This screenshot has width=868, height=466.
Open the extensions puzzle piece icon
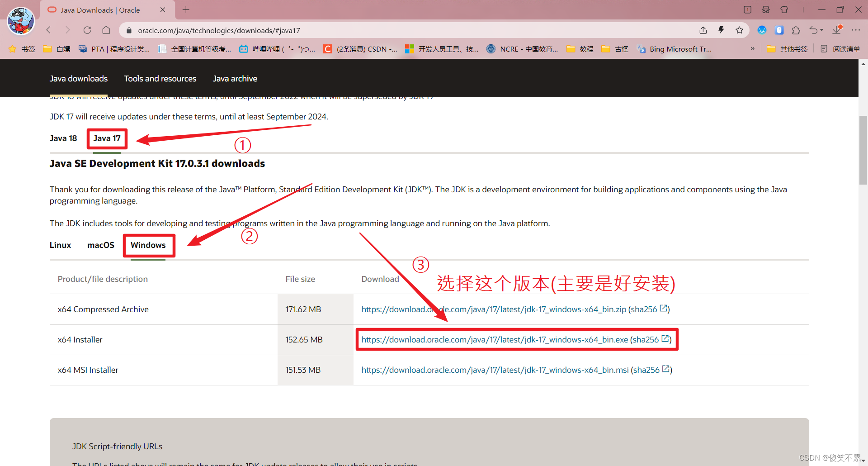796,30
